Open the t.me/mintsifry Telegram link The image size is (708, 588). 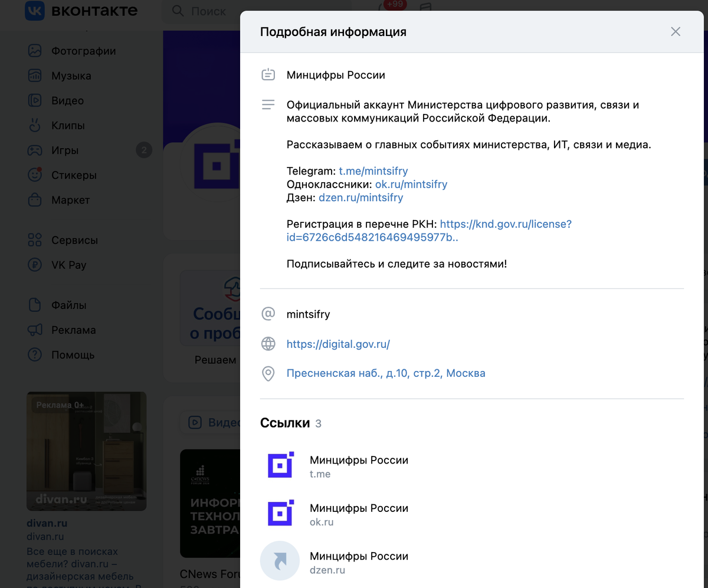coord(373,171)
